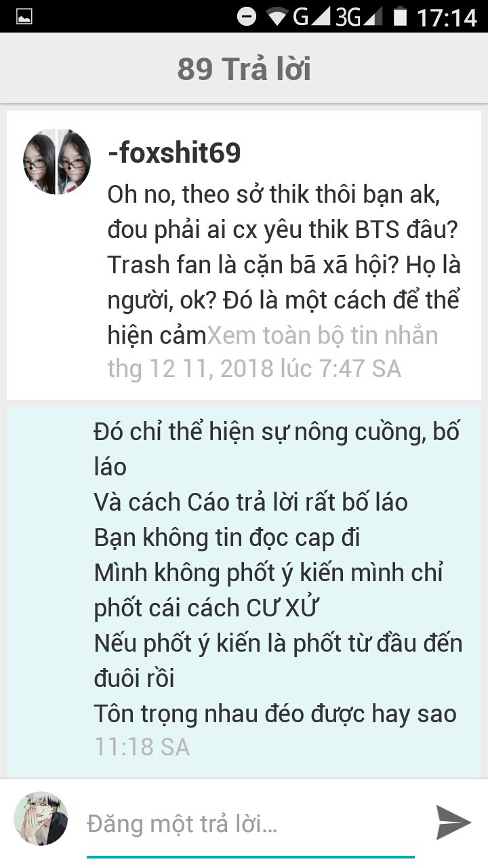The image size is (488, 868).
Task: Open the image notification icon in status bar
Action: coord(24,17)
